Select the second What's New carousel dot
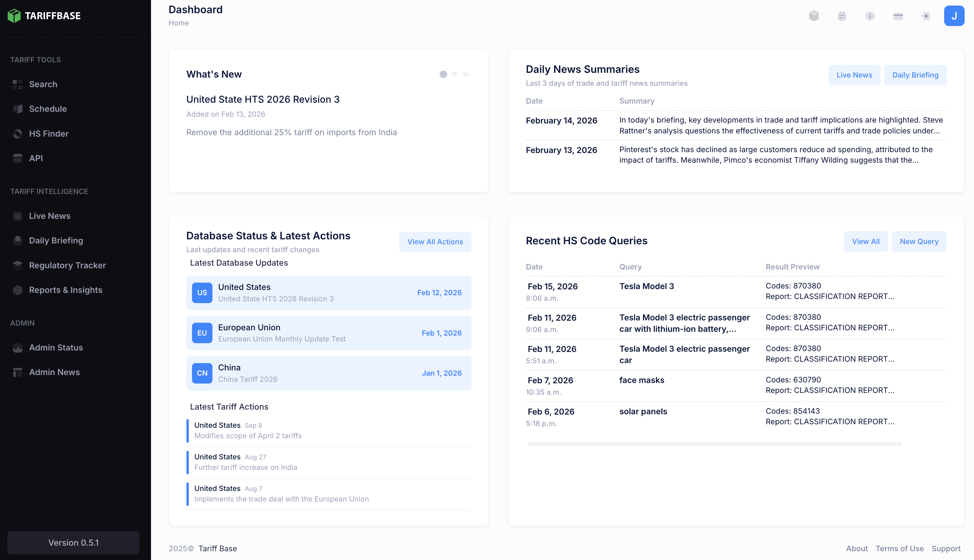 455,74
